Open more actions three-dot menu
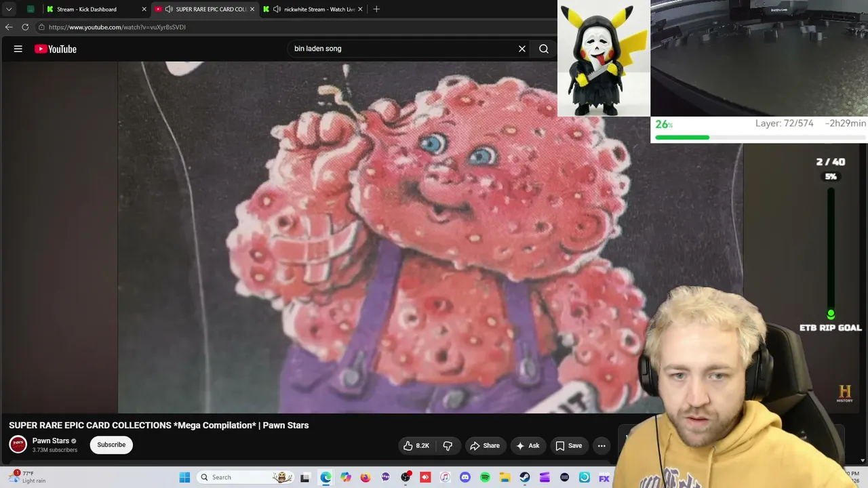Screen dimensions: 868x488 click(x=601, y=445)
